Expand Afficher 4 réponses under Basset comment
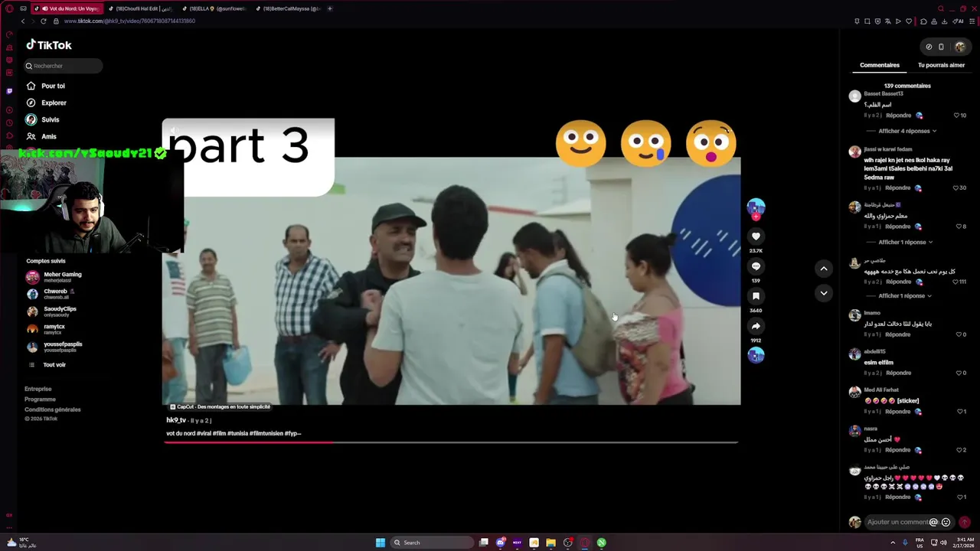The width and height of the screenshot is (980, 551). click(907, 131)
